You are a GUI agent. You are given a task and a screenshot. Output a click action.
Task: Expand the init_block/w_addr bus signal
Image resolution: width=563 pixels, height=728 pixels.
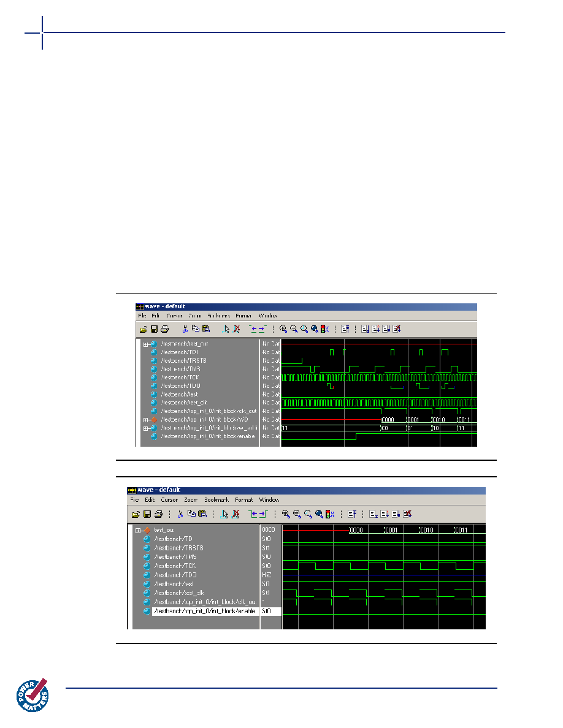(146, 428)
